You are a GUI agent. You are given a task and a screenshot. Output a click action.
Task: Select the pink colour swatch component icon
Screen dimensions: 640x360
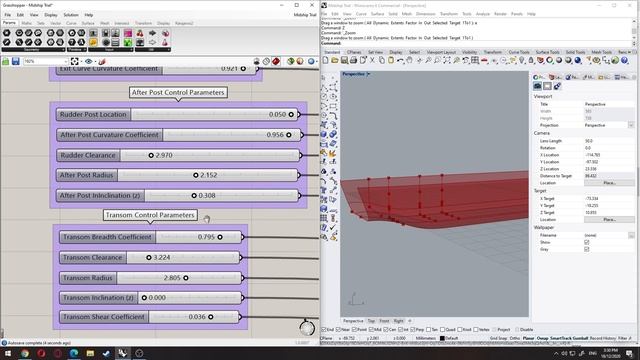[x=128, y=33]
